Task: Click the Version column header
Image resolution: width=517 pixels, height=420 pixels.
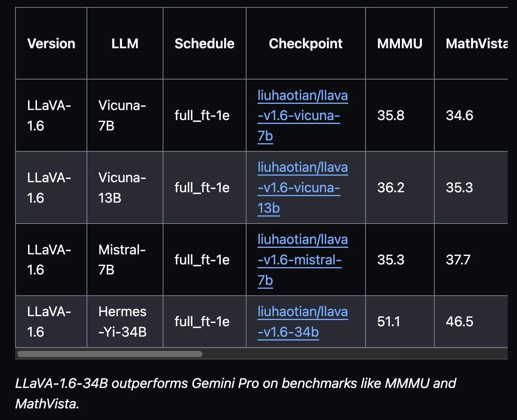Action: tap(51, 44)
